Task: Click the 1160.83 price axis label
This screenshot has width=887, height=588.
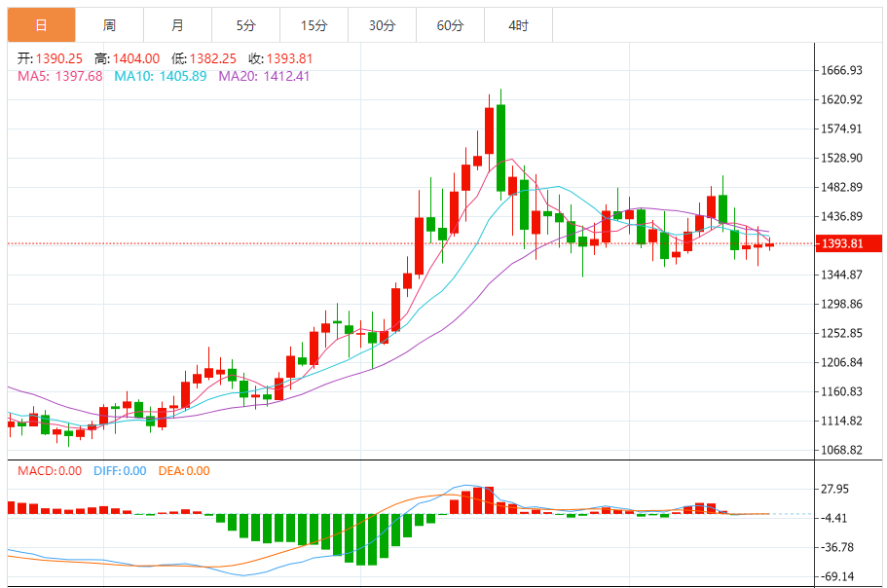Action: click(842, 391)
